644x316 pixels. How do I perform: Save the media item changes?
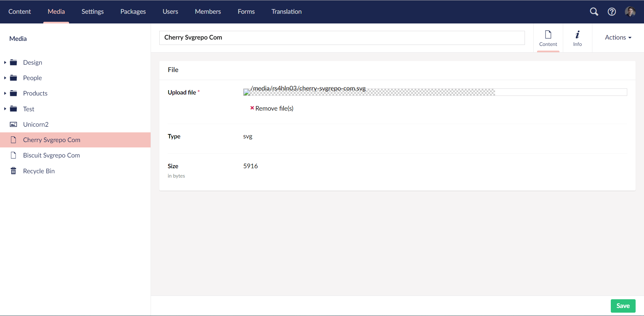[623, 306]
